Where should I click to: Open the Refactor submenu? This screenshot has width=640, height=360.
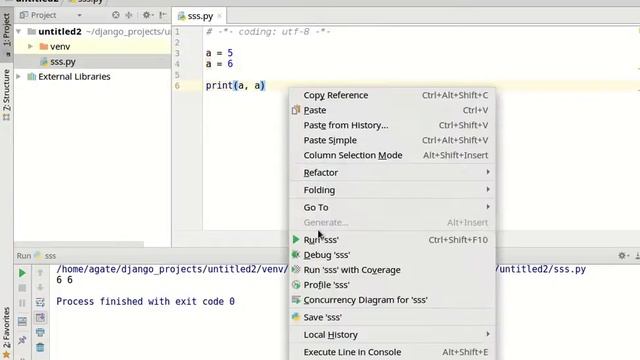[x=392, y=173]
